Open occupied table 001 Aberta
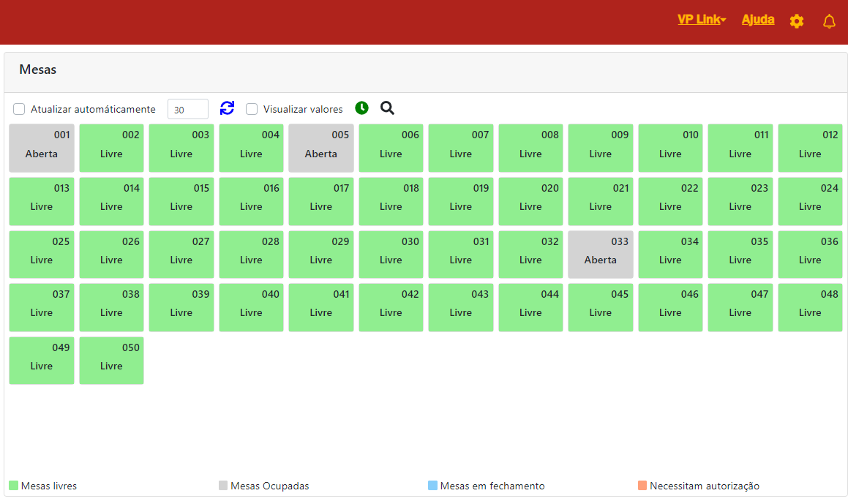This screenshot has height=504, width=848. coord(42,148)
